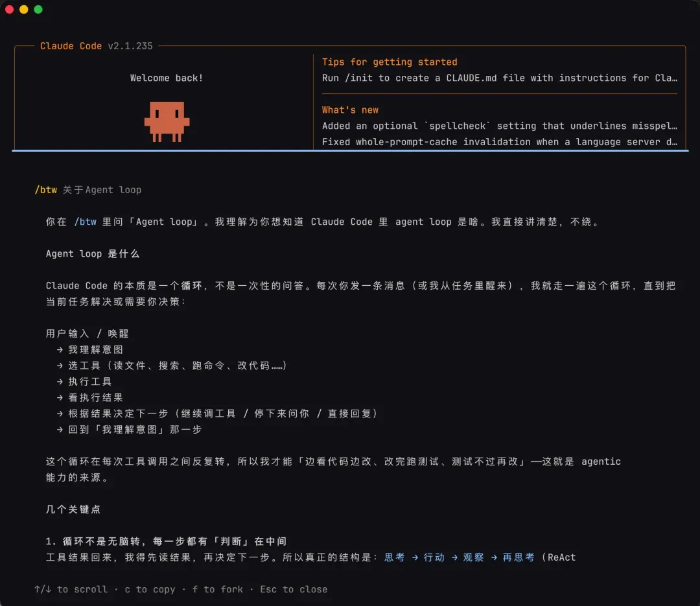Image resolution: width=700 pixels, height=606 pixels.
Task: Click the yellow minimize window button
Action: (x=24, y=9)
